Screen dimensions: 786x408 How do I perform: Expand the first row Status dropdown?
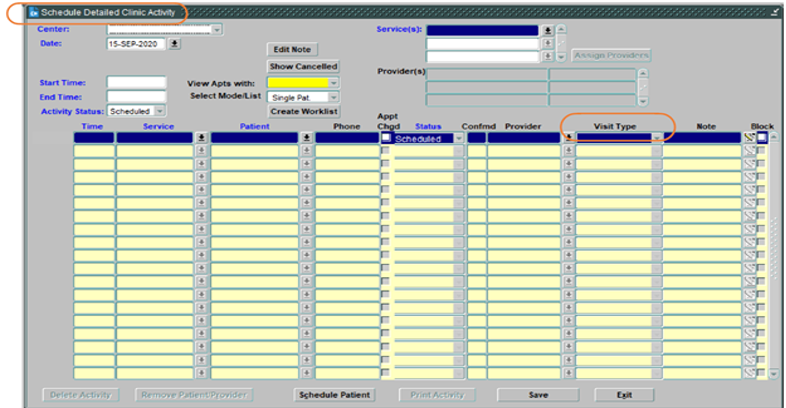[x=458, y=138]
